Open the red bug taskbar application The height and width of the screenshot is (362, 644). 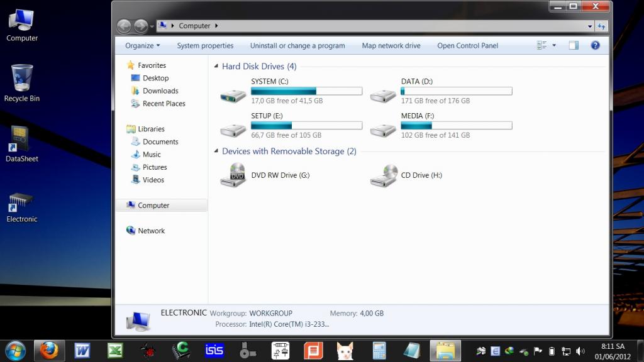148,351
